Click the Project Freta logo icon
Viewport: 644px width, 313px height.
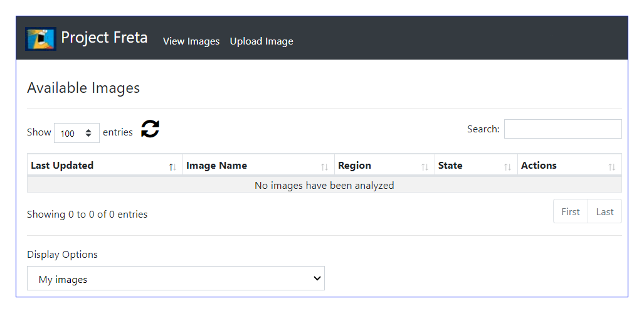point(40,39)
